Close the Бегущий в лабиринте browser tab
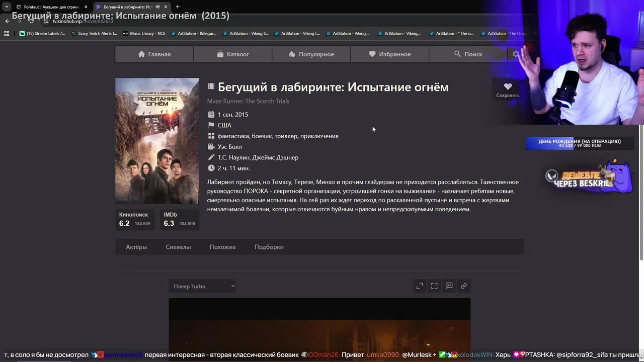 pos(166,7)
